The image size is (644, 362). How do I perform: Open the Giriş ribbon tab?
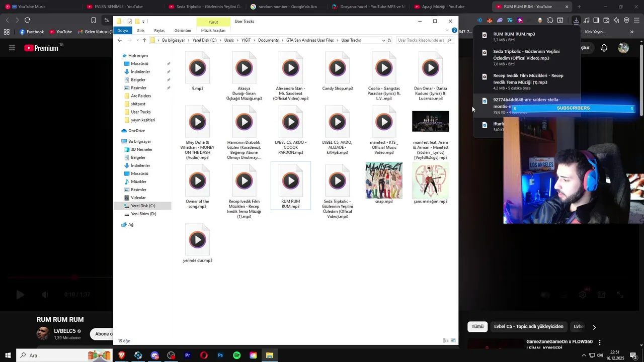(140, 31)
